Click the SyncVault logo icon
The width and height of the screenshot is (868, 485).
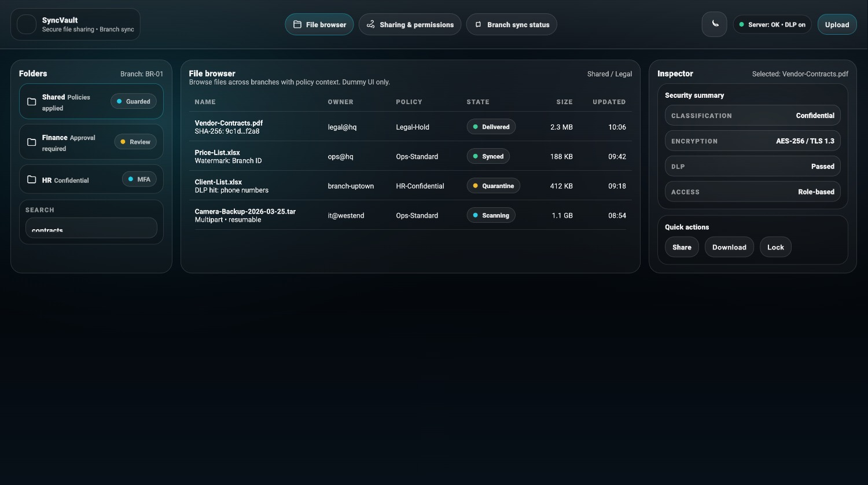(x=26, y=24)
